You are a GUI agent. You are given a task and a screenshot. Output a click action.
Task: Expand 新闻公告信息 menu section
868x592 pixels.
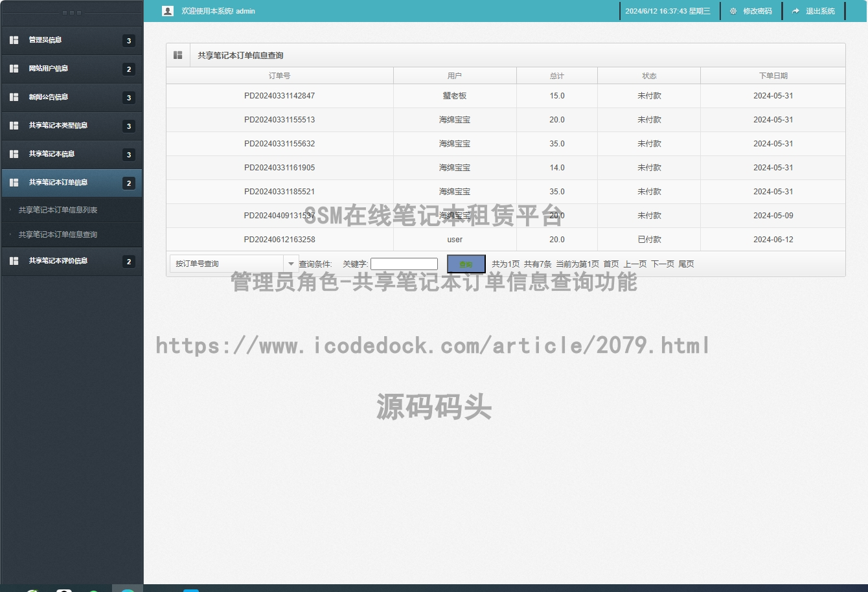71,97
